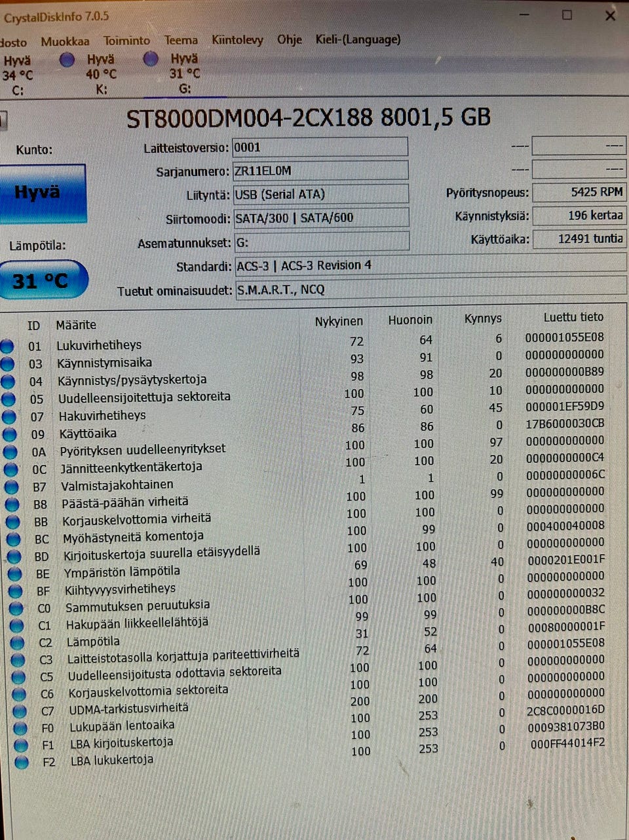The width and height of the screenshot is (629, 840).
Task: Open the Ohje menu
Action: click(290, 40)
